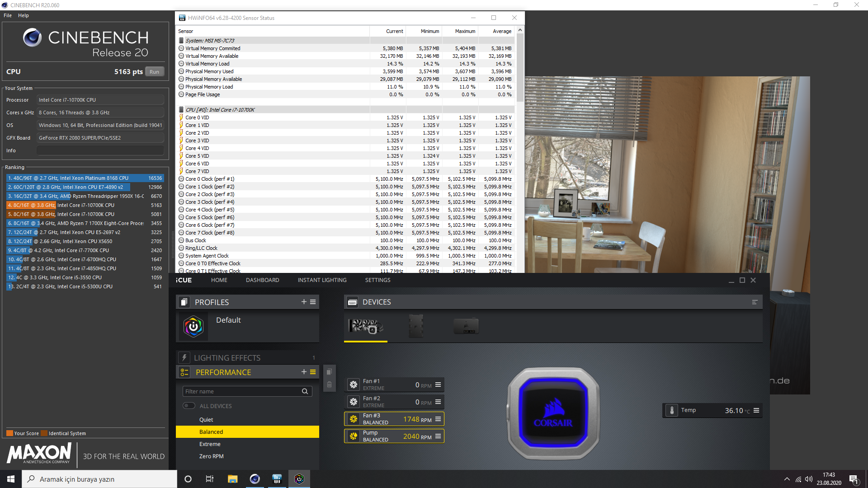The image size is (868, 488).
Task: Add a new performance preset
Action: 304,372
